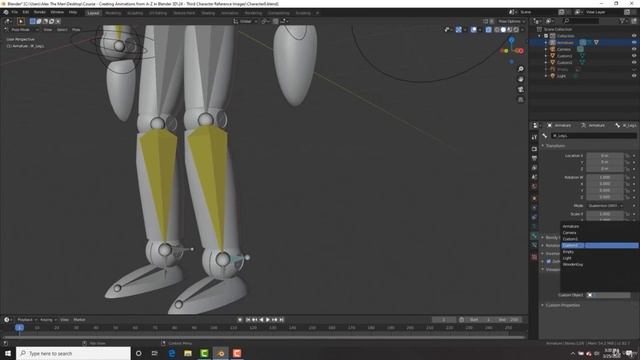Expand the Custom Properties panel
The width and height of the screenshot is (640, 360).
click(562, 305)
